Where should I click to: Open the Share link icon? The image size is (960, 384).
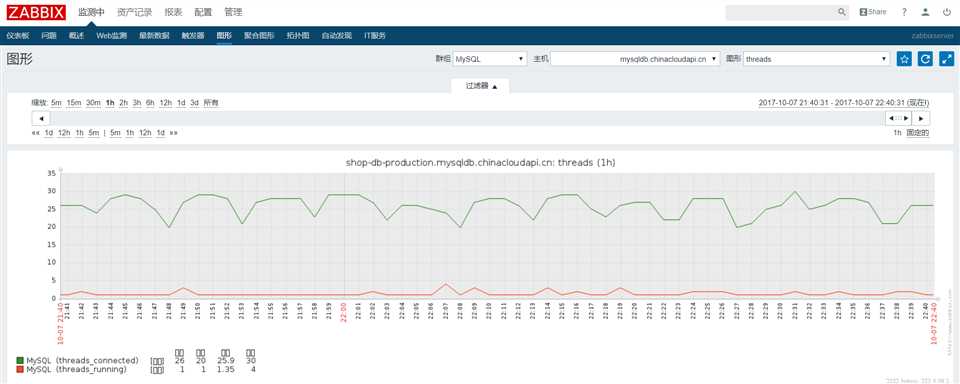coord(873,12)
